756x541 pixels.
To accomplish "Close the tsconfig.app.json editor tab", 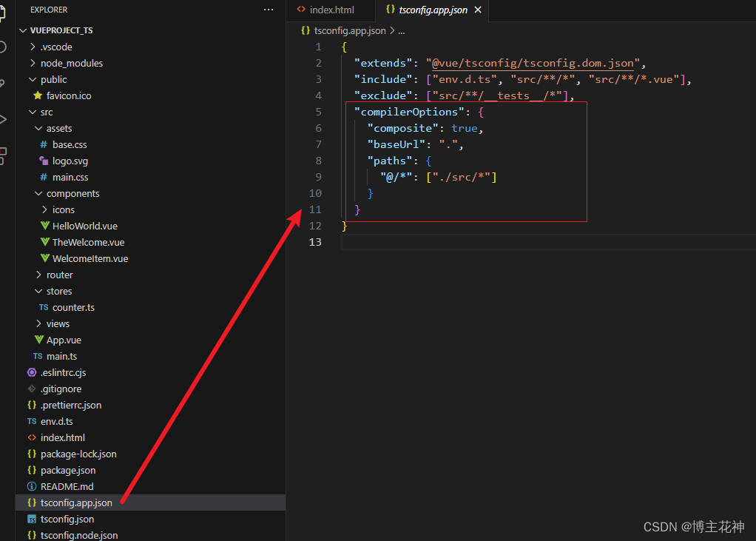I will point(478,10).
